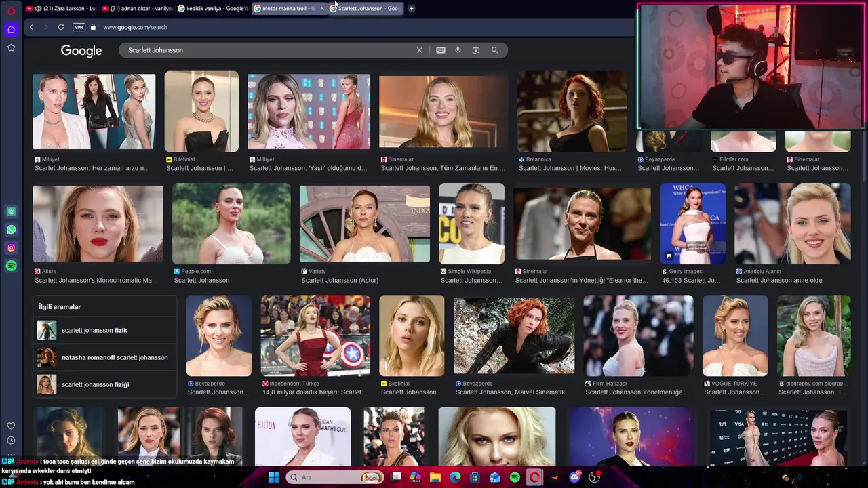Open Allure 'Monochromatic Ma...' image result

98,224
